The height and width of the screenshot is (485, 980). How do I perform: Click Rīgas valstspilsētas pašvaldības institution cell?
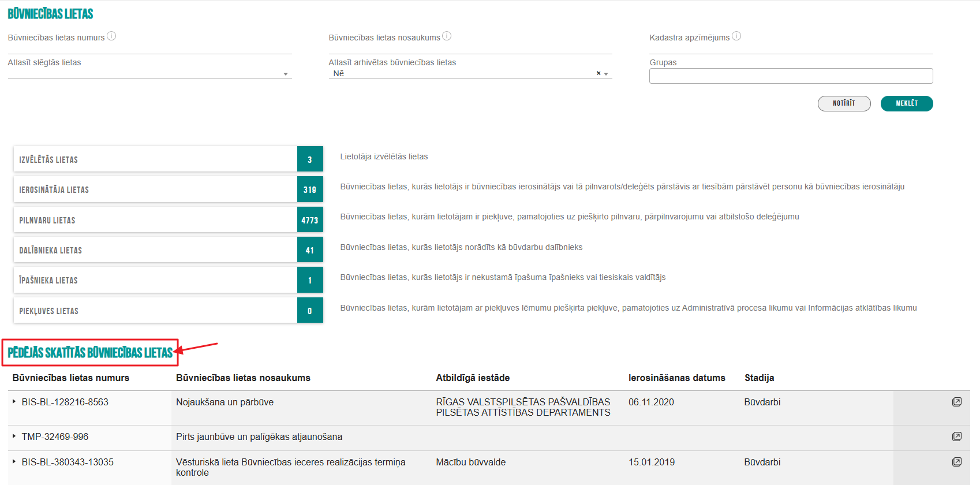click(x=523, y=407)
